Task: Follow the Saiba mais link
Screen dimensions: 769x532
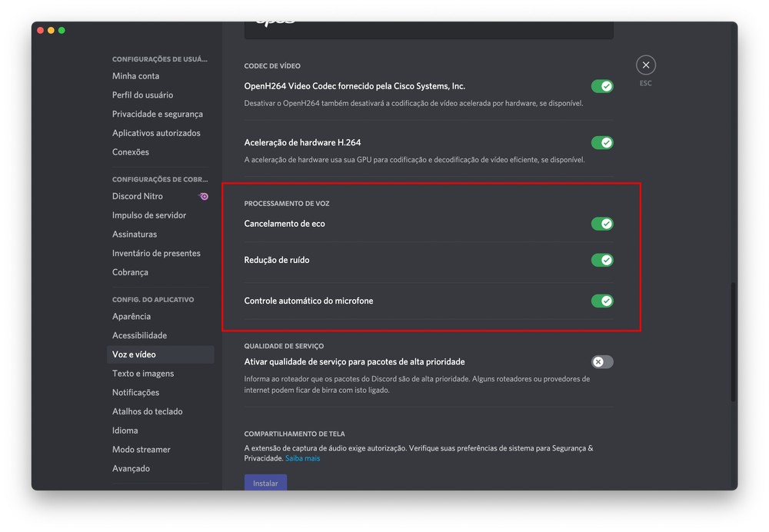Action: point(302,459)
